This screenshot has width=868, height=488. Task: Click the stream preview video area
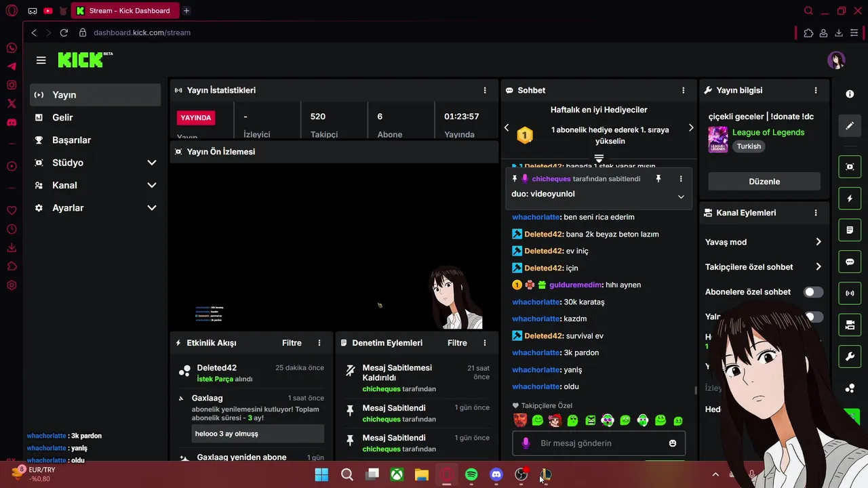334,246
